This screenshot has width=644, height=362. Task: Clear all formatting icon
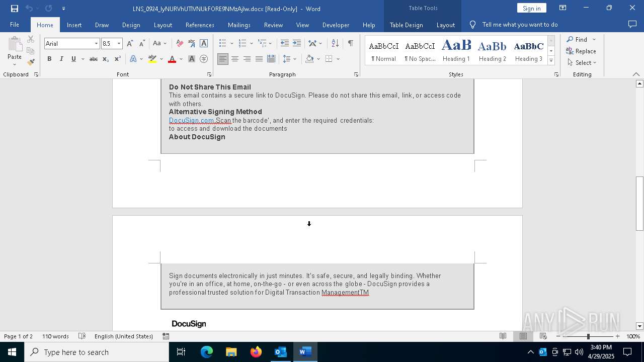(180, 44)
